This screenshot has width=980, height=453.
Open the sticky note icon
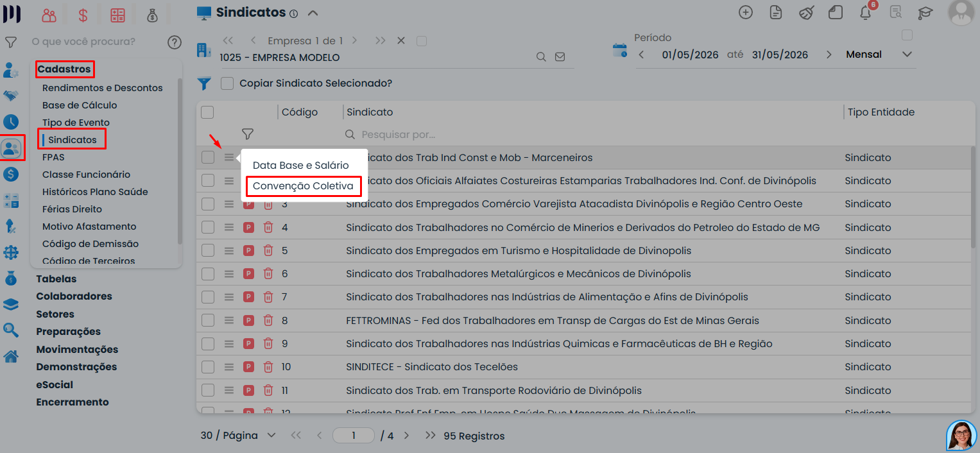tap(835, 12)
